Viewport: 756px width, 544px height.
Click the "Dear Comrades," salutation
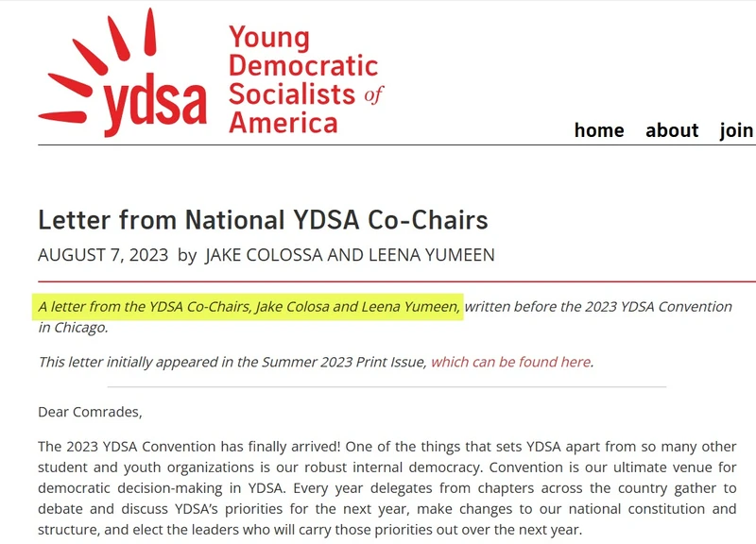coord(90,412)
